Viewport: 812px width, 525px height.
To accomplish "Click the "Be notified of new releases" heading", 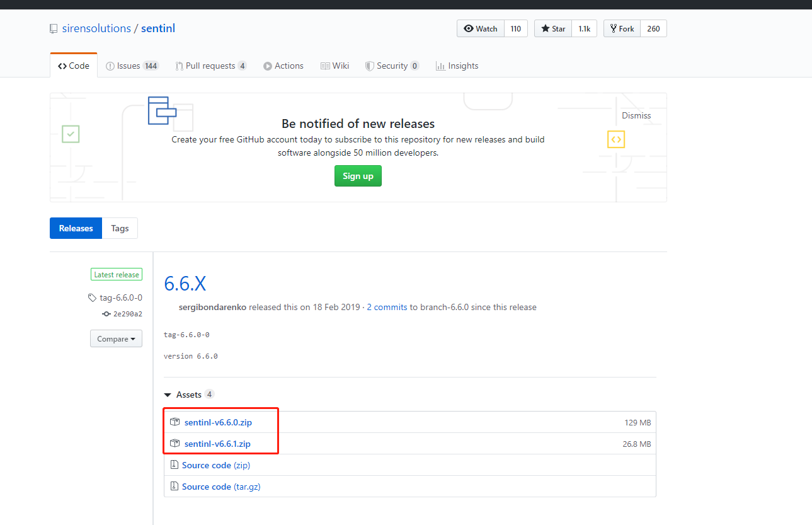I will pos(358,124).
